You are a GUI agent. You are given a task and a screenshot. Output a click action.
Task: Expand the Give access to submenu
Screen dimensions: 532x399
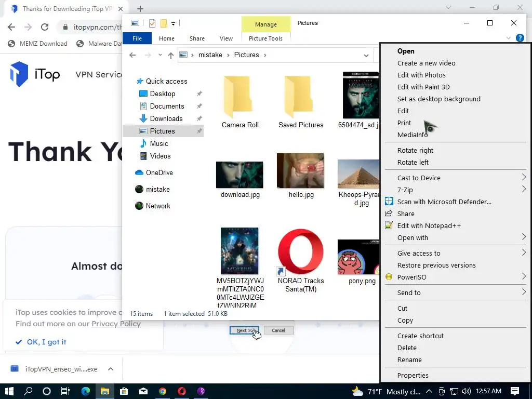click(x=455, y=253)
